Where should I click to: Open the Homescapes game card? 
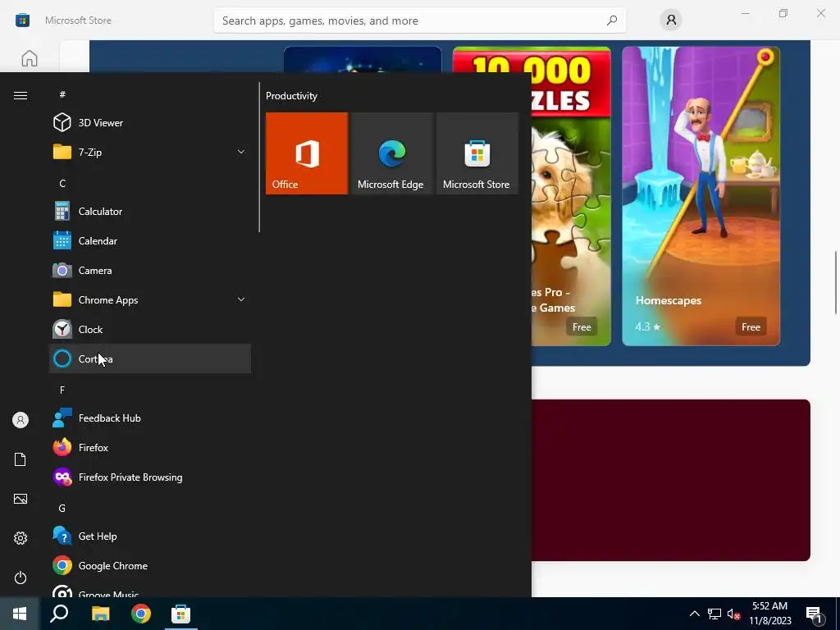701,196
